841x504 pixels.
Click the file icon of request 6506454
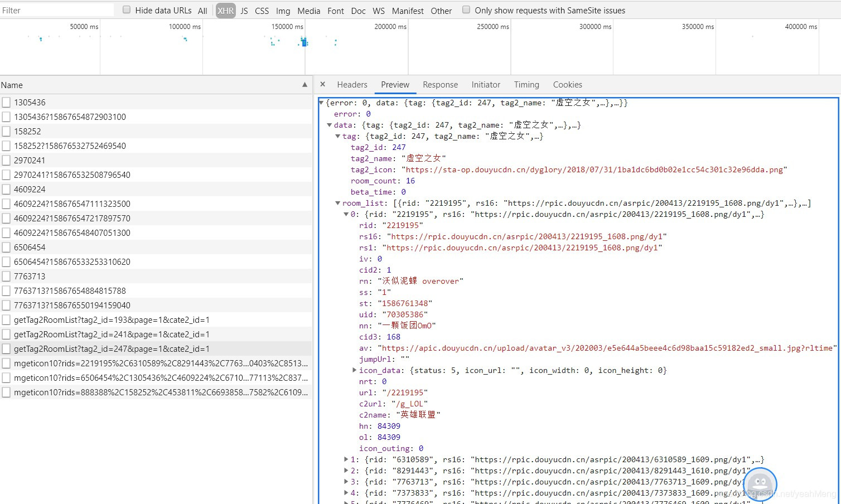click(6, 248)
